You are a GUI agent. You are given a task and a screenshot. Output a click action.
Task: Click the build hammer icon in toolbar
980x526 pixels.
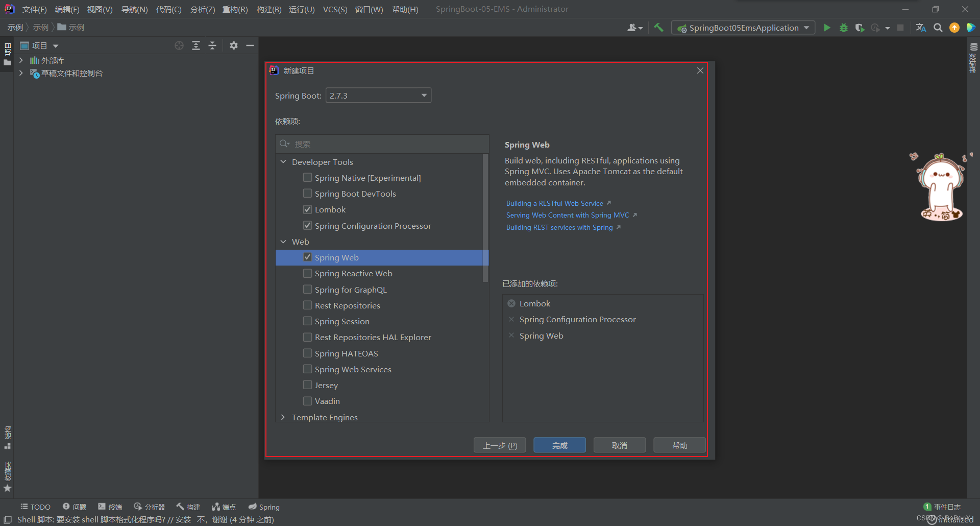pos(658,28)
